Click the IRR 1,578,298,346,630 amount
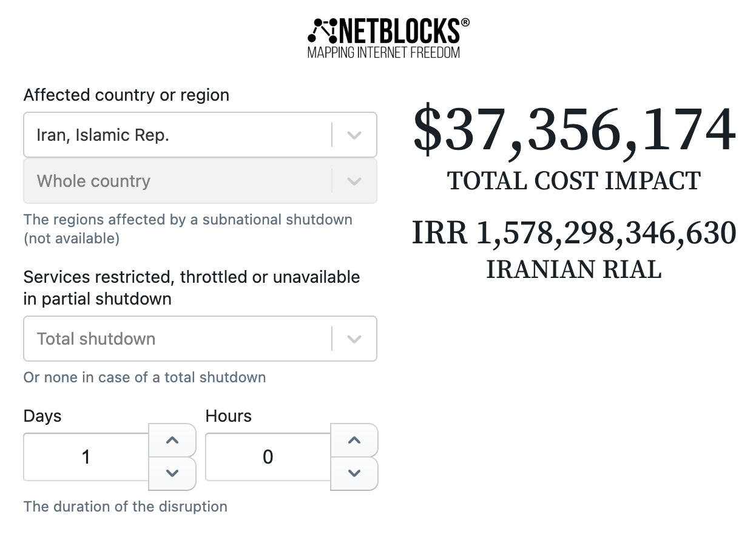The image size is (756, 534). click(x=574, y=233)
